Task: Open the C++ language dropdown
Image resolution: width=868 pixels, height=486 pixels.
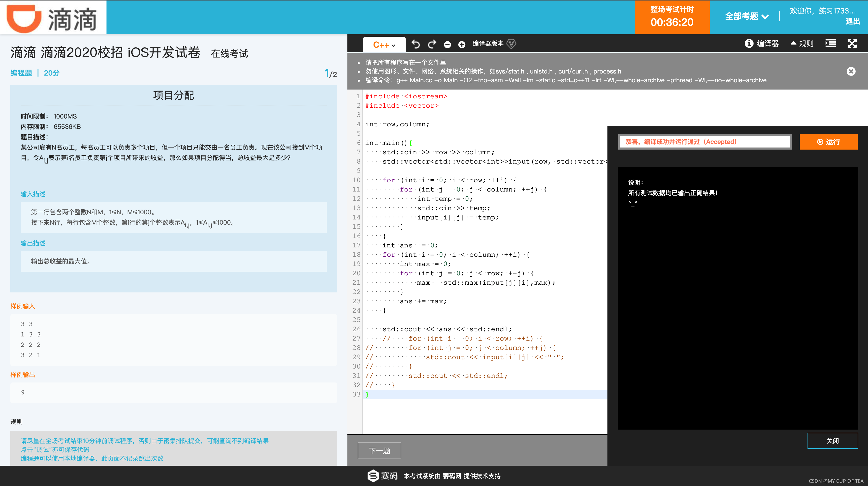Action: click(x=384, y=45)
